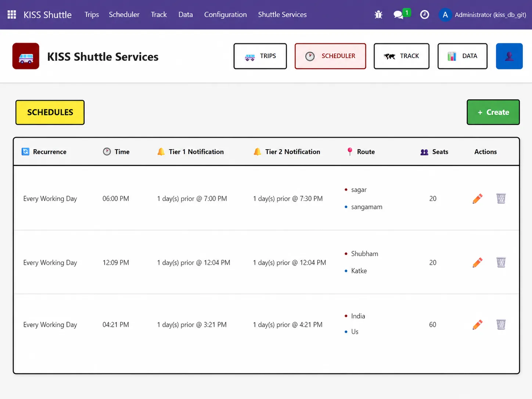Click '1 day(s) prior @ 7:30 PM'

[x=288, y=198]
